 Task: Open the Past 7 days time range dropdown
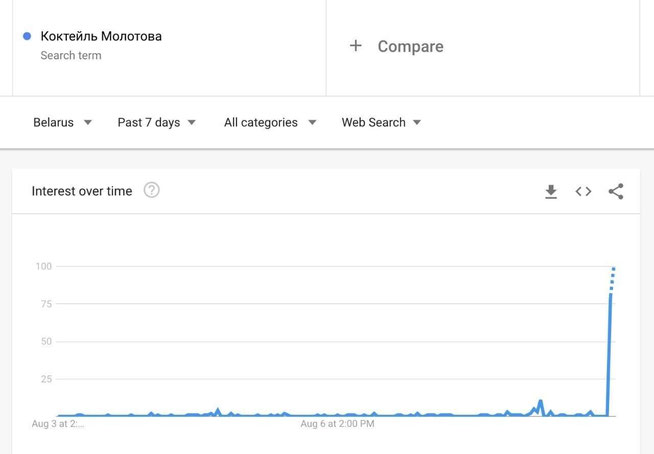(x=156, y=122)
